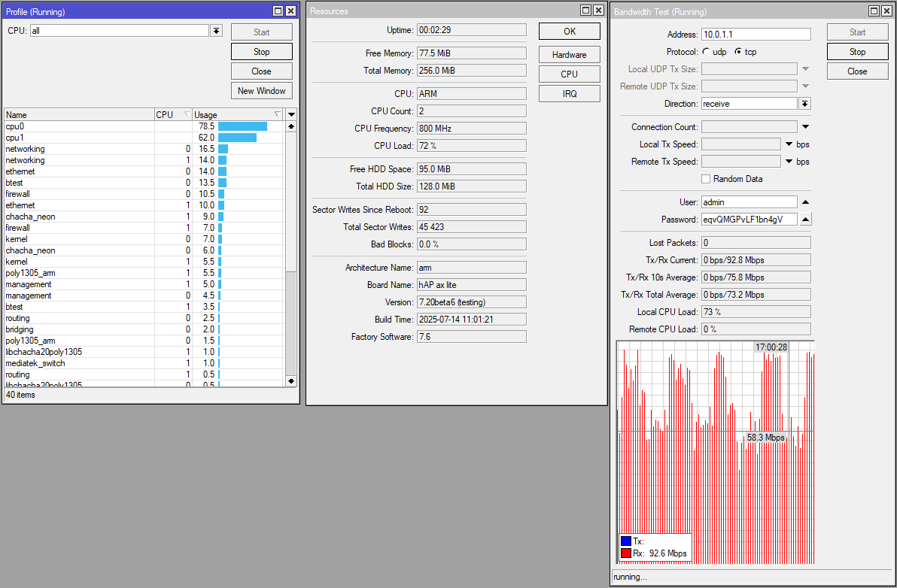Maximize the Profile window

278,11
